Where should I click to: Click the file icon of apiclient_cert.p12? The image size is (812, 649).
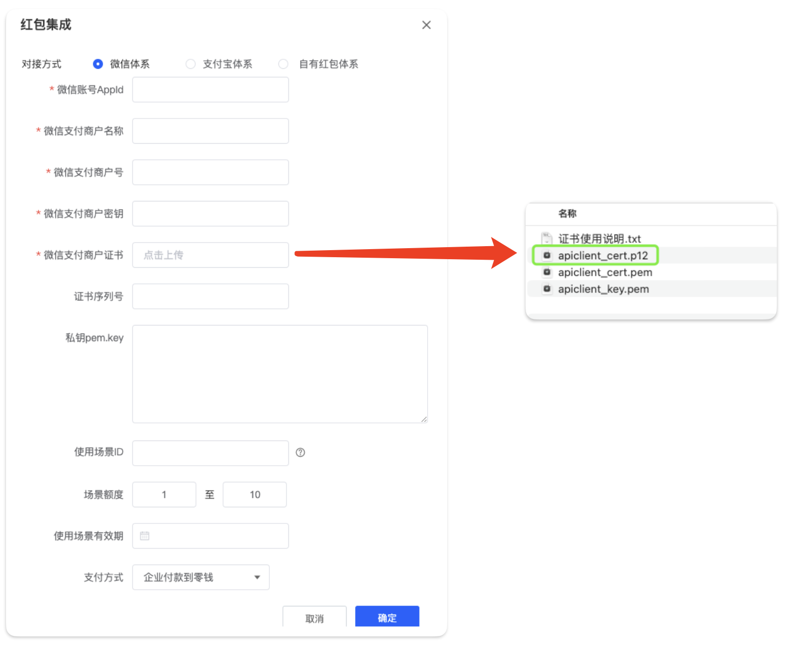tap(547, 255)
